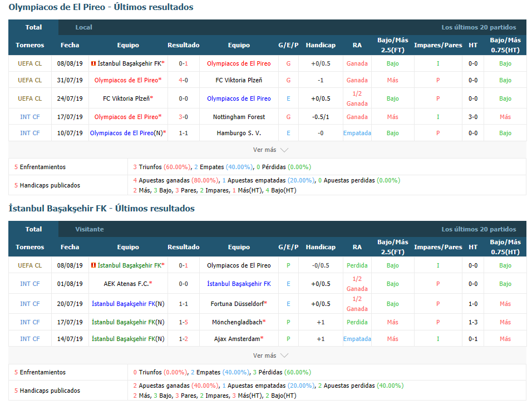Switch to Visitante tab
This screenshot has height=405, width=532.
pos(89,229)
